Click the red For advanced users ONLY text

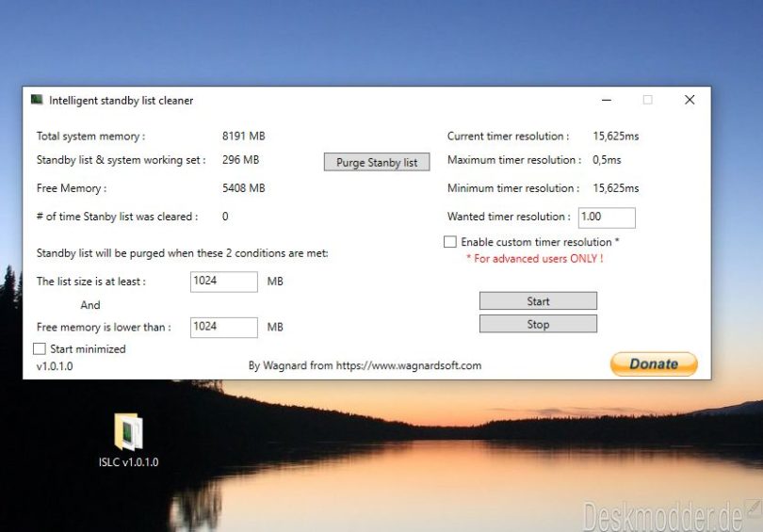point(534,258)
